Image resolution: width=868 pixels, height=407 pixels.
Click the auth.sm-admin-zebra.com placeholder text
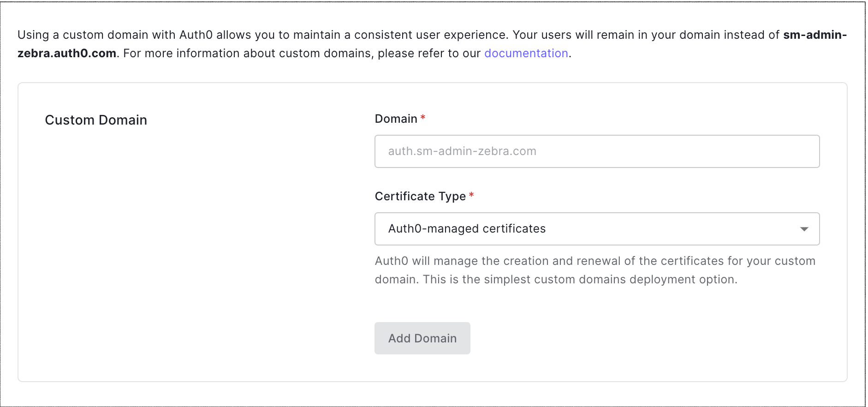(x=462, y=151)
